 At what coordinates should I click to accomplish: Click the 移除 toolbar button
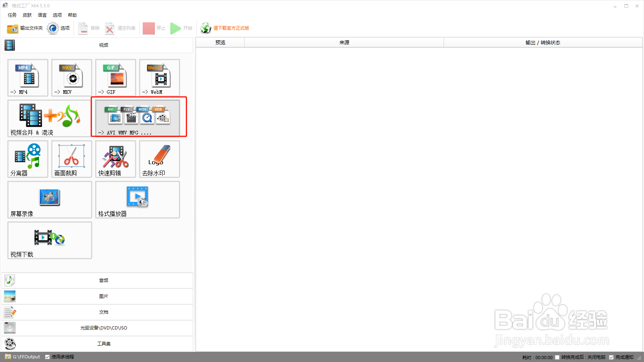click(89, 28)
